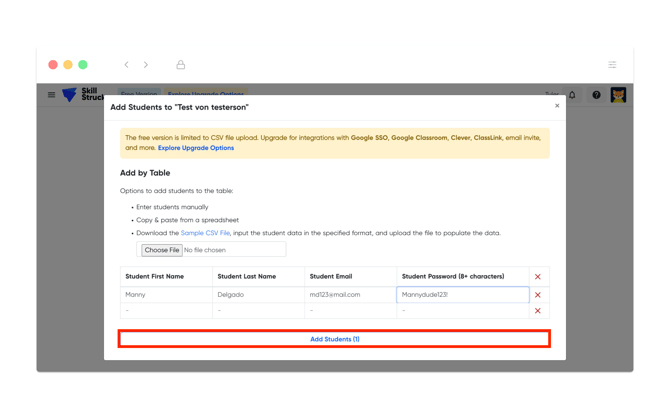The height and width of the screenshot is (418, 670).
Task: Click the Add Students (1) button
Action: pyautogui.click(x=334, y=339)
